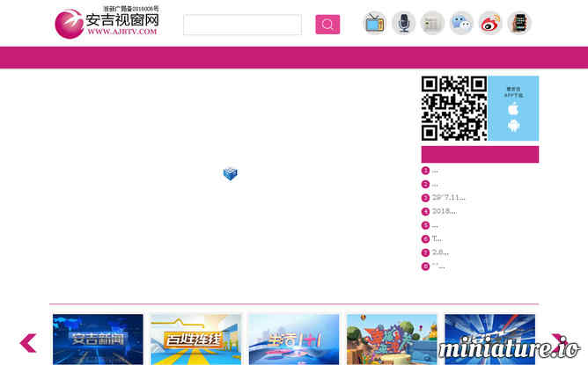588x365 pixels.
Task: Open the list item numbered 2
Action: tap(430, 185)
